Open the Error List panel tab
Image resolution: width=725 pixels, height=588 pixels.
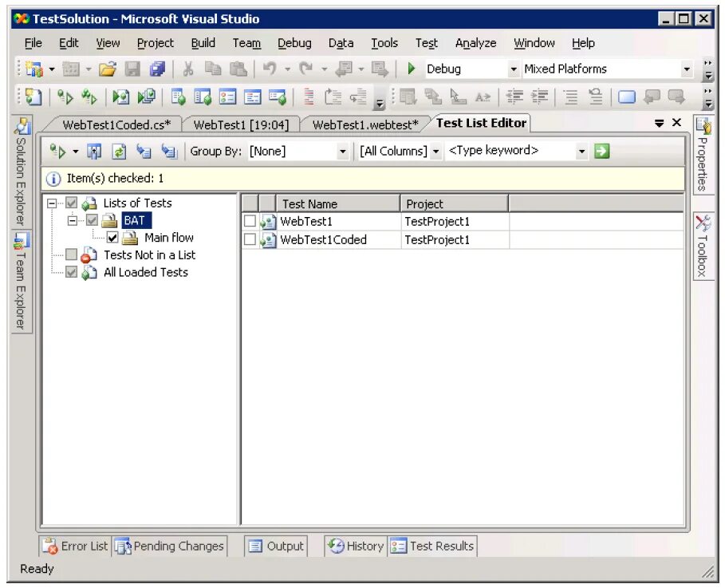pos(75,547)
